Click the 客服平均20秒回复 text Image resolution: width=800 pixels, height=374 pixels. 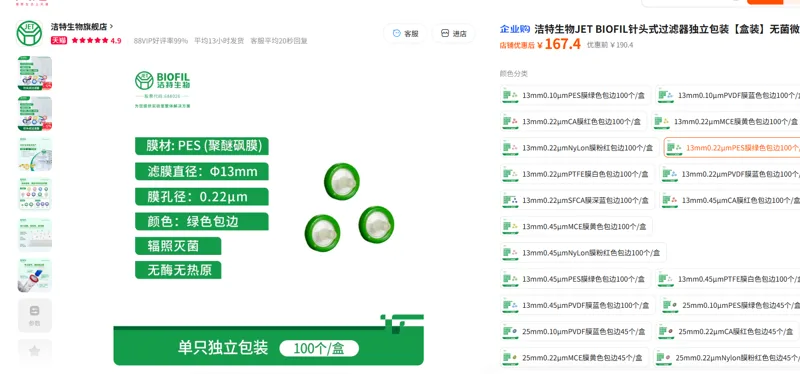[279, 41]
